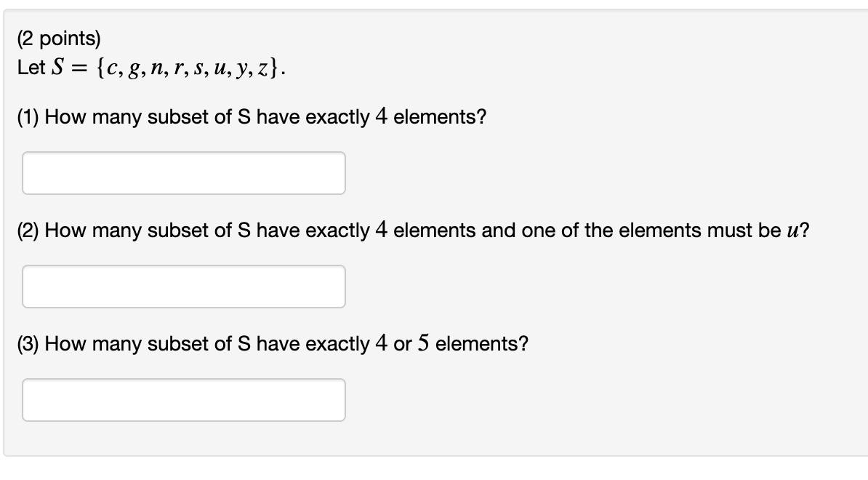Image resolution: width=868 pixels, height=480 pixels.
Task: Focus the answer field under question (2)
Action: pyautogui.click(x=184, y=287)
